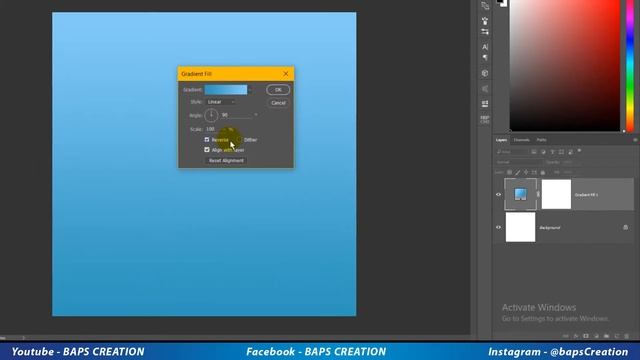The width and height of the screenshot is (640, 360).
Task: Filter layers by shape layers icon
Action: pos(561,152)
